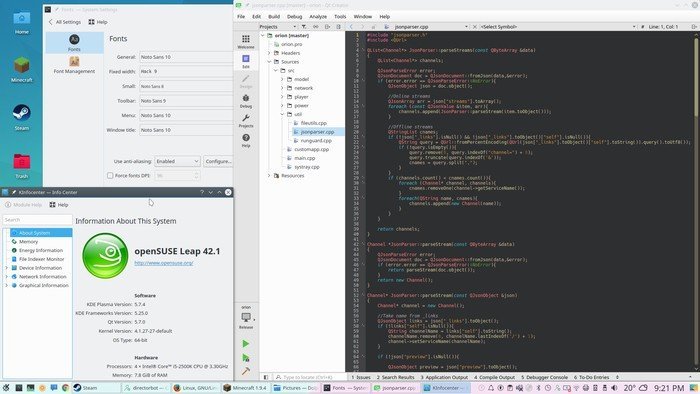Open the application launcher in taskbar
Image resolution: width=700 pixels, height=394 pixels.
[x=6, y=388]
